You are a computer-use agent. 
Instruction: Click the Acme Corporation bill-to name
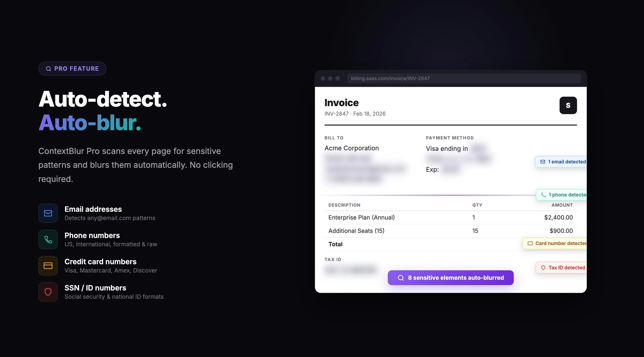point(352,148)
